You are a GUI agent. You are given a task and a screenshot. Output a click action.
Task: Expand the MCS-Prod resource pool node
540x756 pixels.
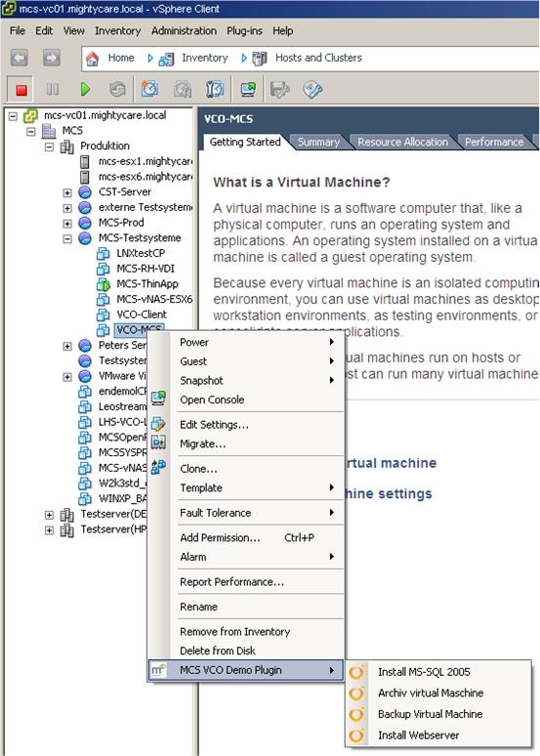pos(67,224)
